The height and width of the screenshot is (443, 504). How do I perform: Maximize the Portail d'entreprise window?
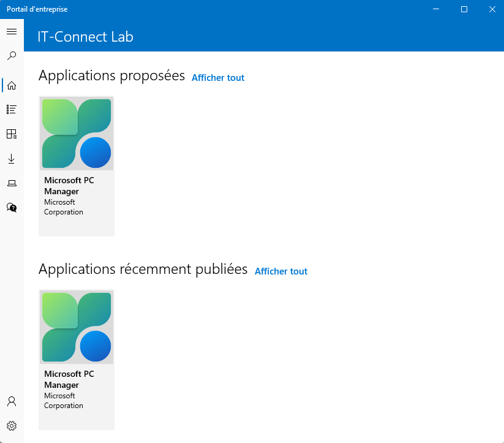[464, 9]
